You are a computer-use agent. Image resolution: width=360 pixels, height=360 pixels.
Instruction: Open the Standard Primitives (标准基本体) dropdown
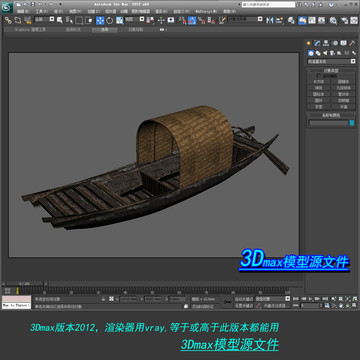point(331,62)
